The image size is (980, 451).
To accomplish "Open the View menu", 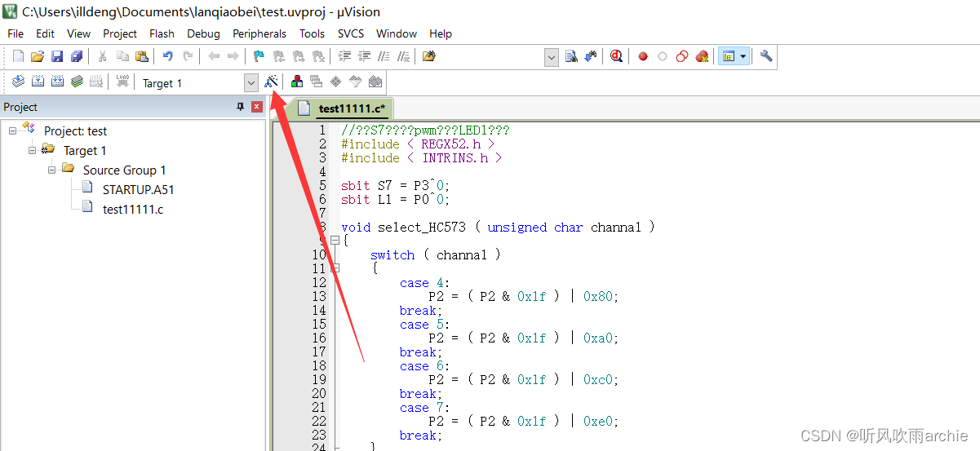I will point(78,33).
